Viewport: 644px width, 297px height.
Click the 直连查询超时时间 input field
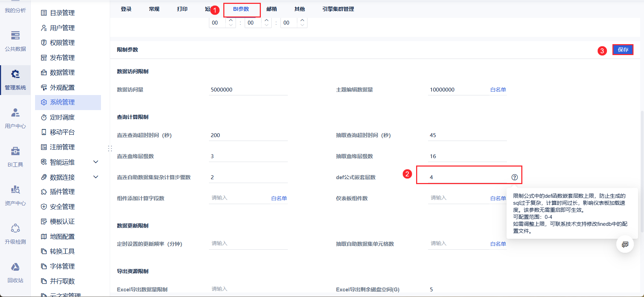coord(248,135)
